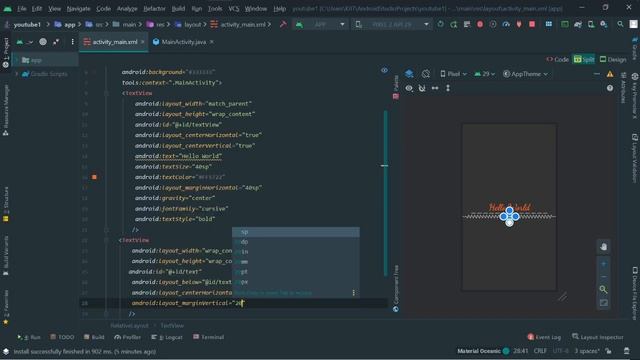Open the TODO tool window
Image resolution: width=640 pixels, height=360 pixels.
pyautogui.click(x=62, y=337)
